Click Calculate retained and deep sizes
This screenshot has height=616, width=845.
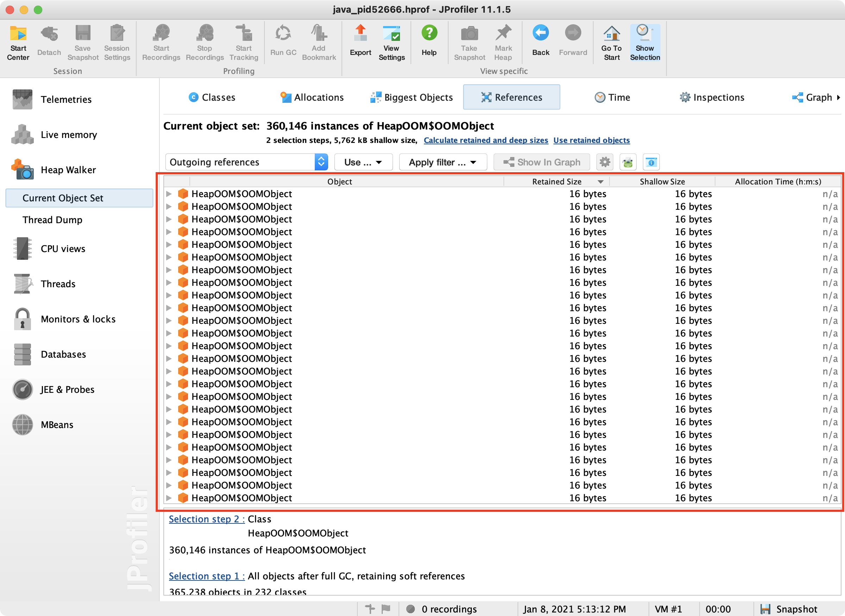486,140
